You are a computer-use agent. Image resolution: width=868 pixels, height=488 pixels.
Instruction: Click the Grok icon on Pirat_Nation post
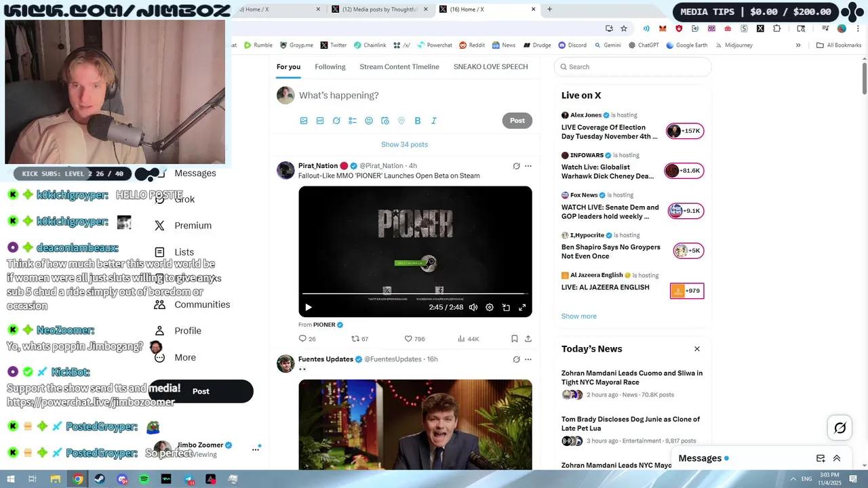point(516,166)
